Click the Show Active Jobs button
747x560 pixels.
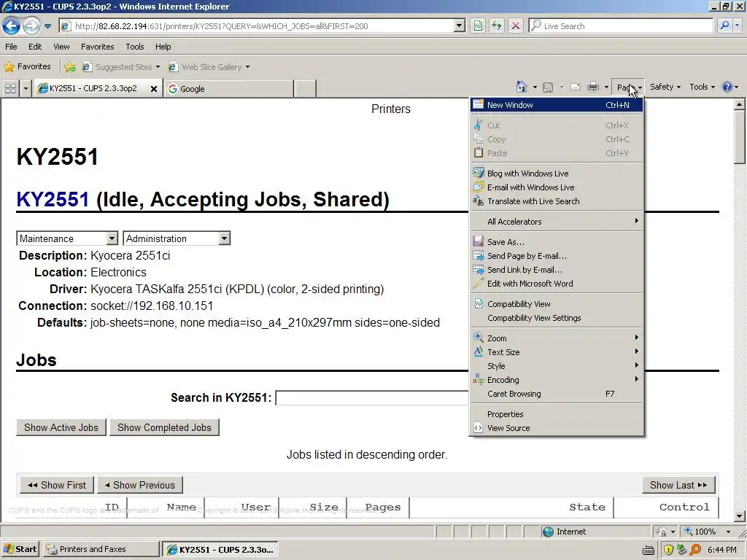(61, 427)
